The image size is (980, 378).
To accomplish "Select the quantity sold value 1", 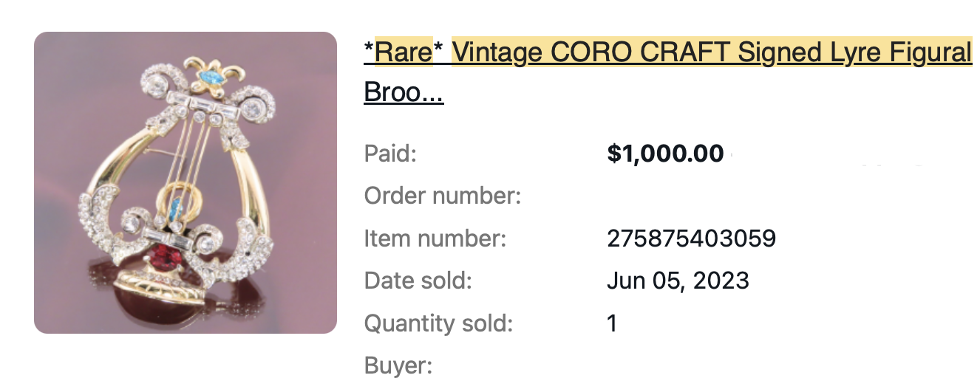I will click(612, 323).
